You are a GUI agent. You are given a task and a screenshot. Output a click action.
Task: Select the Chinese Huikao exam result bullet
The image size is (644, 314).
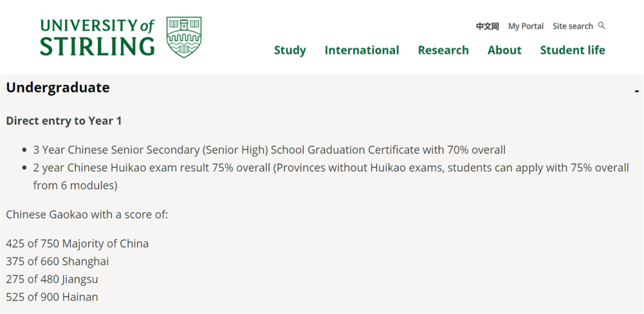331,177
